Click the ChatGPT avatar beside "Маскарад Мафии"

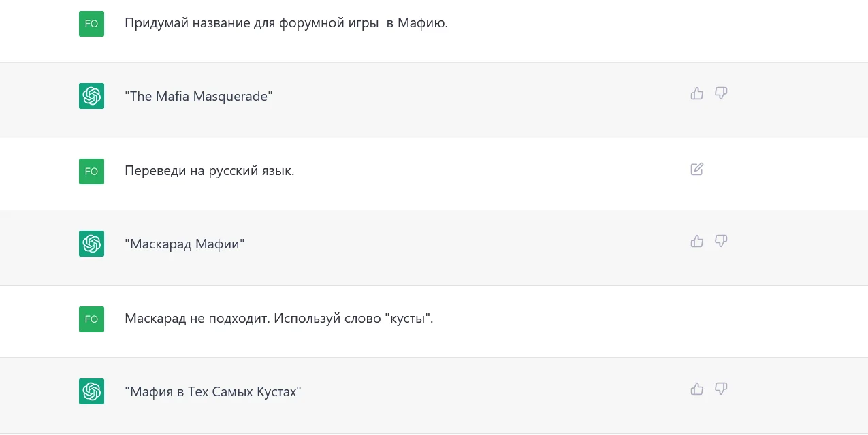(91, 243)
